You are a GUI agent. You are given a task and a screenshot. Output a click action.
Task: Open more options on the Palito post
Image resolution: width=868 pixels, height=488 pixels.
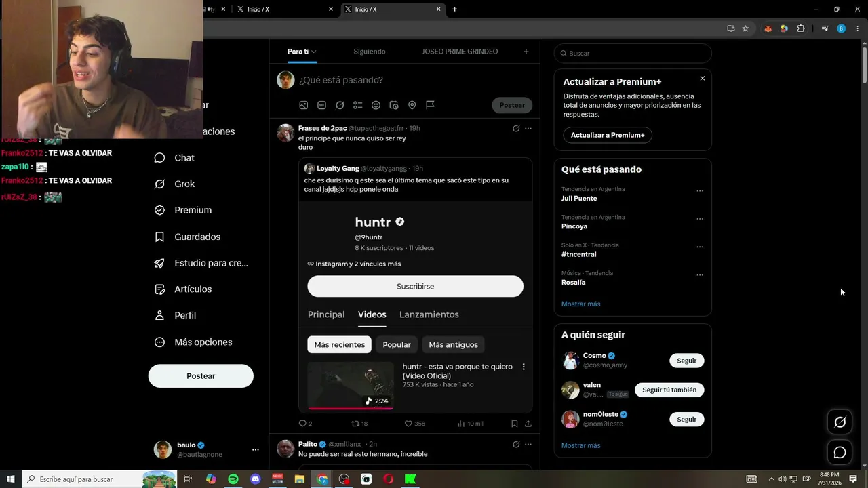[x=528, y=445]
